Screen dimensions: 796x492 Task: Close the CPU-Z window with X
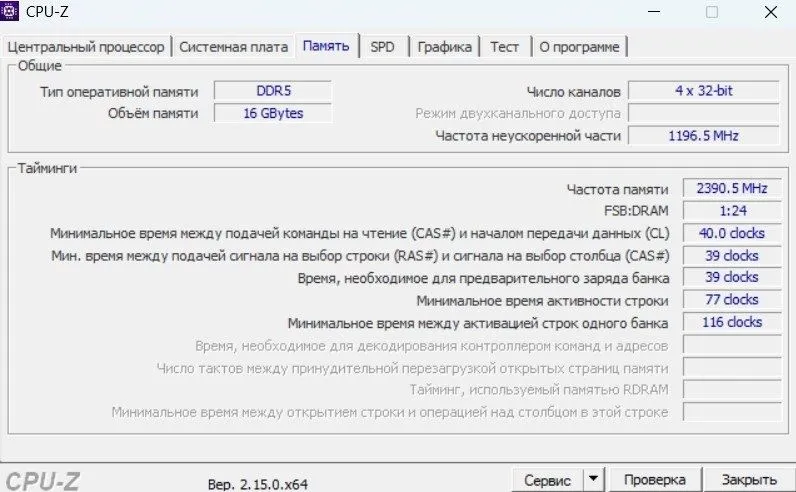pyautogui.click(x=771, y=12)
